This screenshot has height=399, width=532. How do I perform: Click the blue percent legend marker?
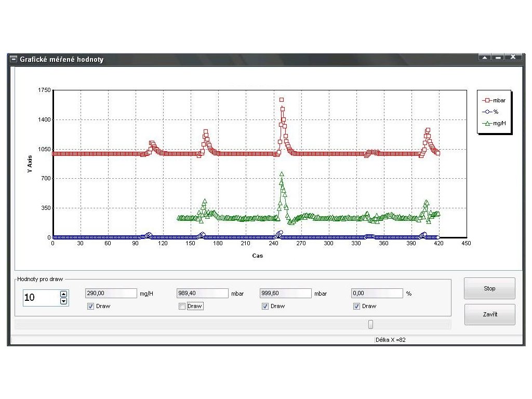click(x=487, y=112)
